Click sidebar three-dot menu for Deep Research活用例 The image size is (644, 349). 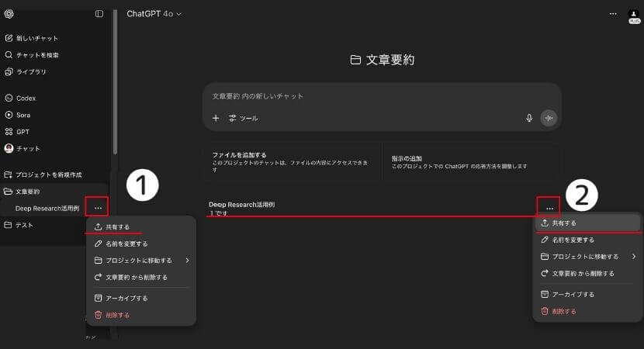click(x=98, y=208)
